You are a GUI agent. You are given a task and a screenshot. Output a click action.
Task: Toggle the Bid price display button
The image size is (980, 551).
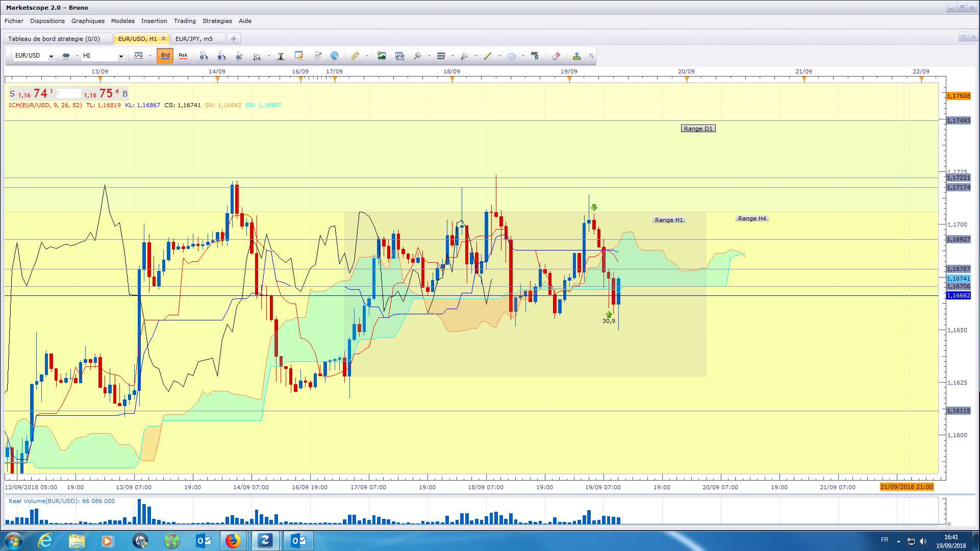(165, 56)
